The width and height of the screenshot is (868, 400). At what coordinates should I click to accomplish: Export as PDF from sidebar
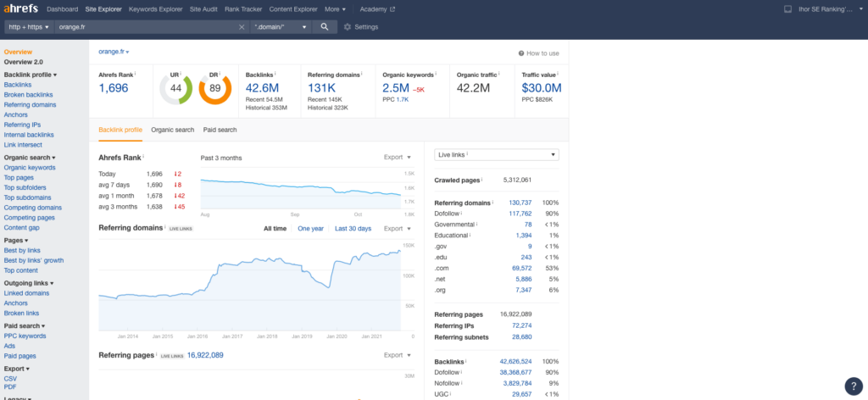coord(10,388)
